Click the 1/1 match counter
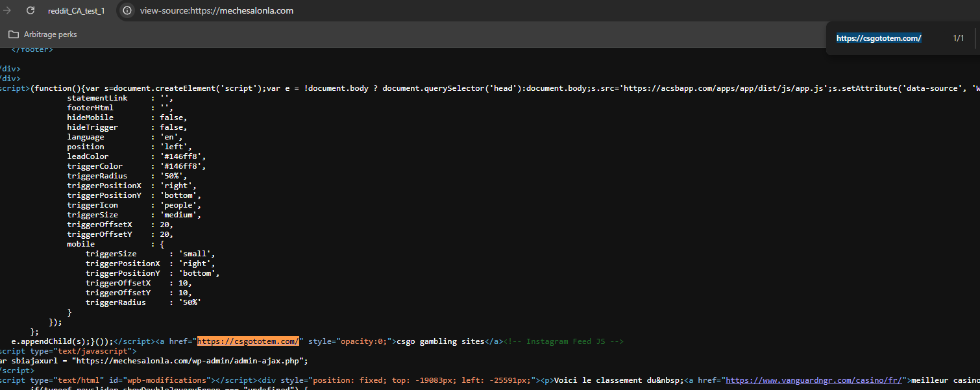The width and height of the screenshot is (980, 390). pyautogui.click(x=958, y=38)
